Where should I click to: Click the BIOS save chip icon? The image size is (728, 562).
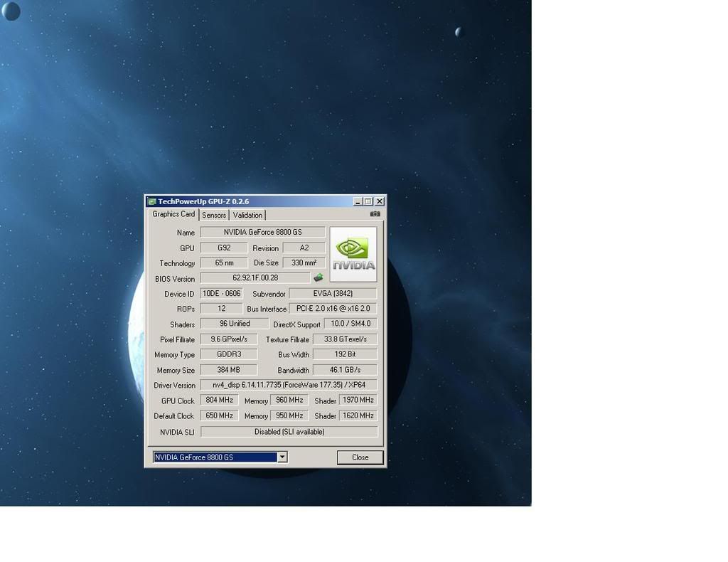click(318, 278)
